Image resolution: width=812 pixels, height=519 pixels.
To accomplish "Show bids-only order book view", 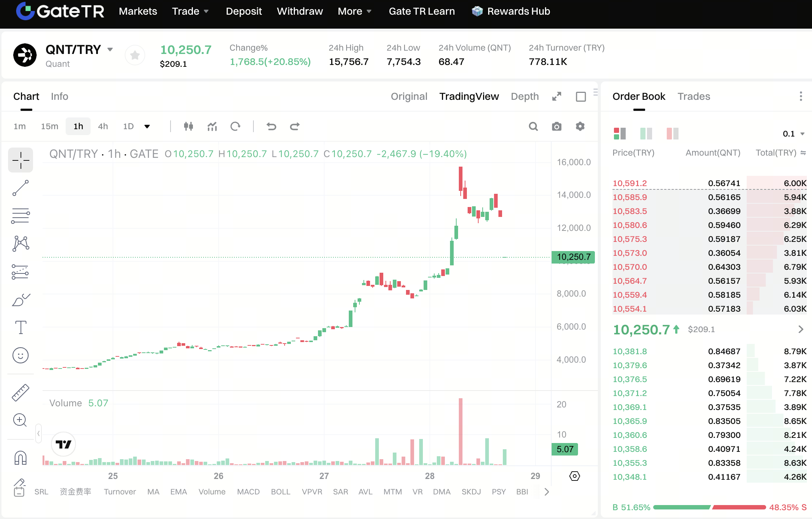I will click(646, 134).
